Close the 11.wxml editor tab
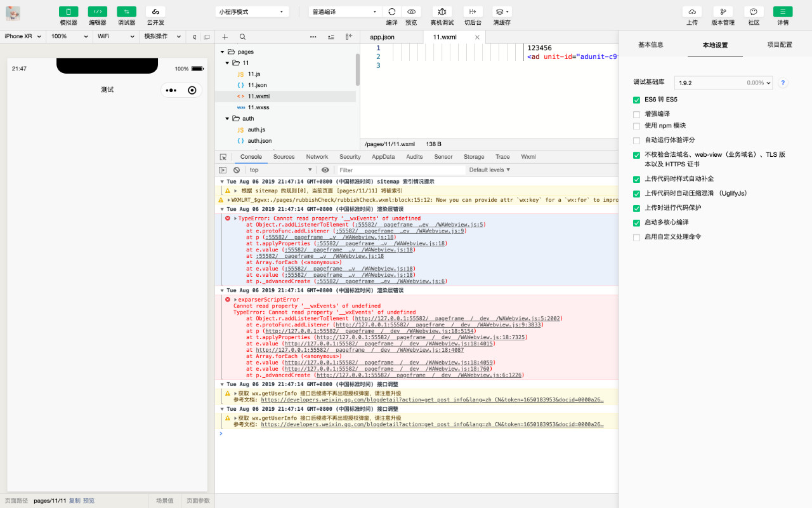This screenshot has height=508, width=812. point(478,37)
